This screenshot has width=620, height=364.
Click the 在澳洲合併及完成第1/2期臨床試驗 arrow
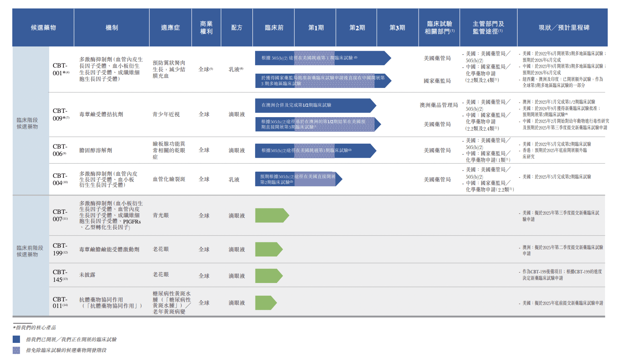(x=316, y=105)
